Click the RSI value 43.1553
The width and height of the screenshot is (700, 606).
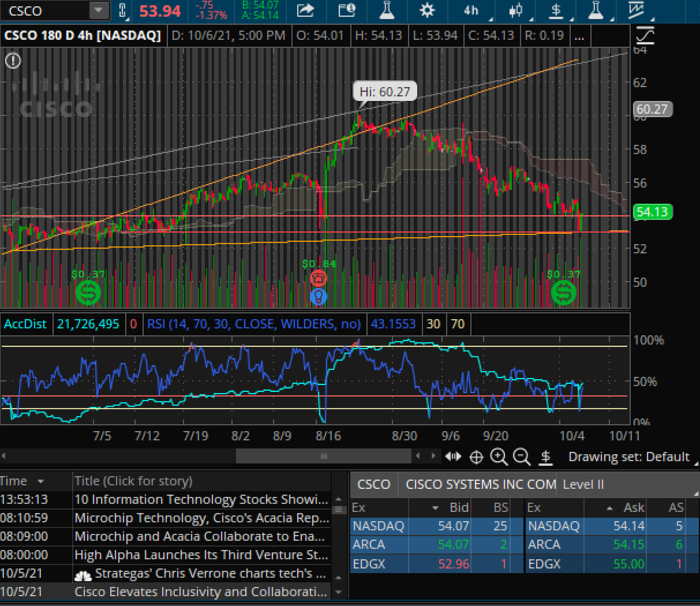click(x=393, y=324)
